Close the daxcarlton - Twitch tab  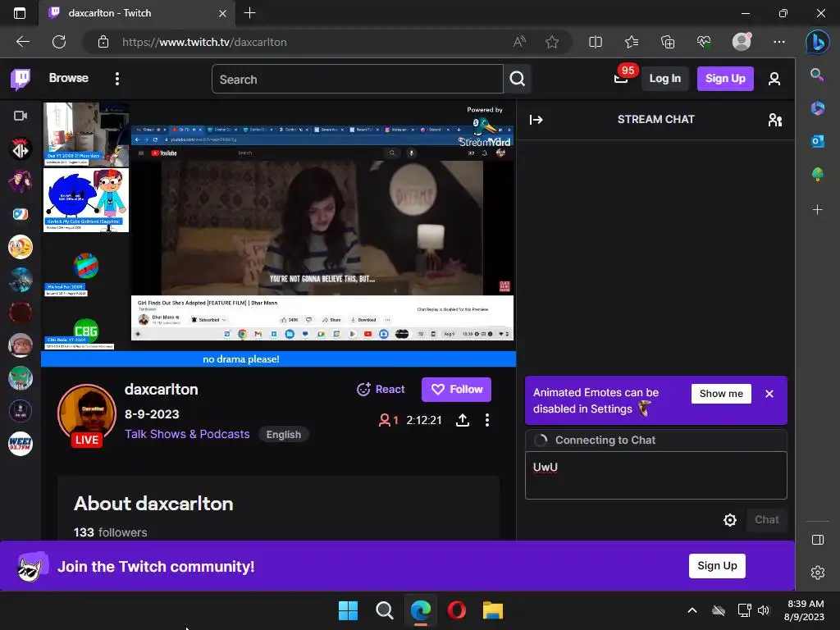point(222,13)
